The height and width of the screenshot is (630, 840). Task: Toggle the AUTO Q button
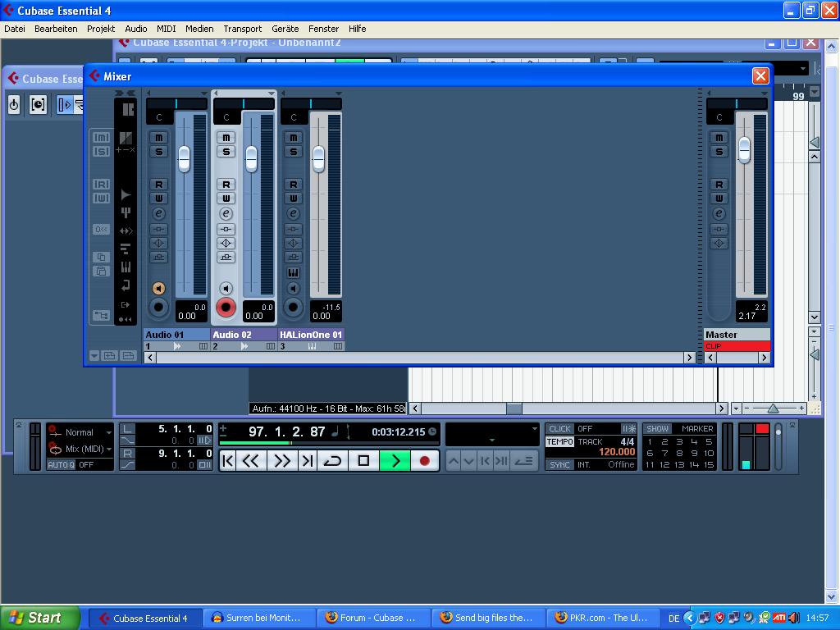[x=61, y=464]
